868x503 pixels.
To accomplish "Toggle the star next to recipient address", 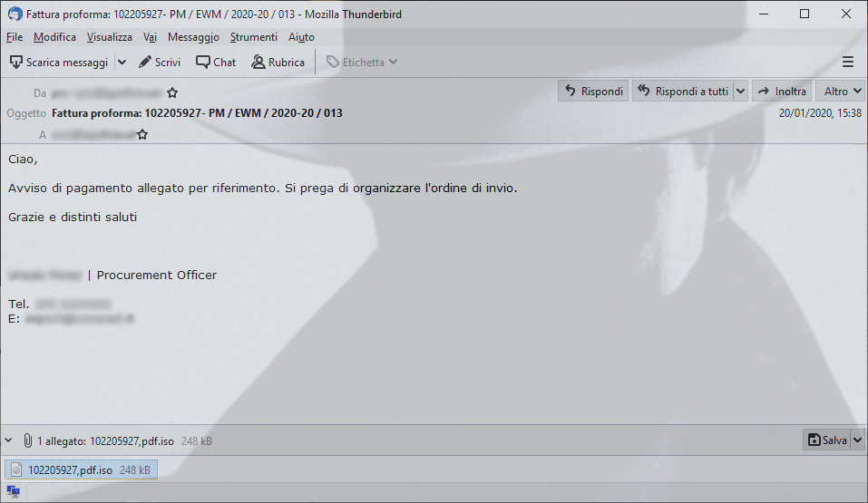I will click(142, 134).
